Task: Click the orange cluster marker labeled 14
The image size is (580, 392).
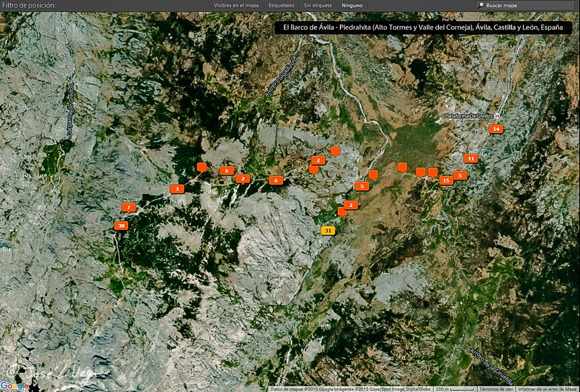Action: [x=496, y=129]
